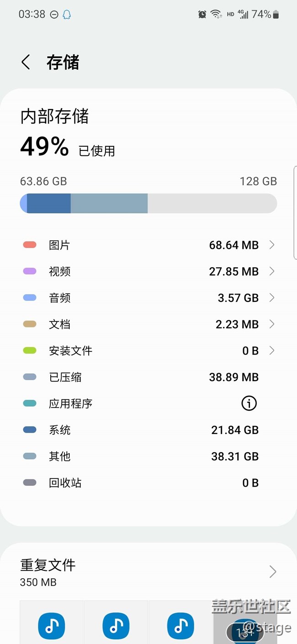Expand the 音频 category chevron
This screenshot has width=297, height=644.
pyautogui.click(x=272, y=298)
